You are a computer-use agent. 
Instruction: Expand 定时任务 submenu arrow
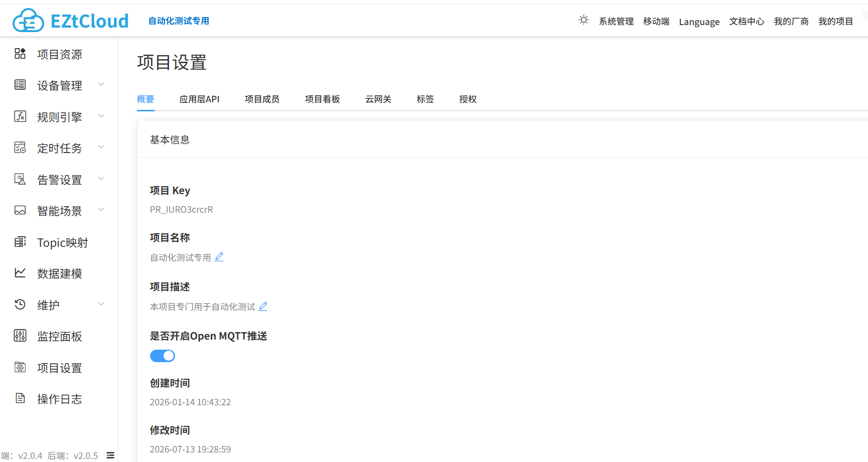coord(101,147)
